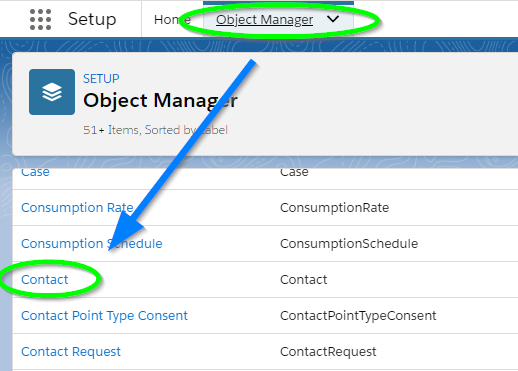Click the Object Manager page heading
This screenshot has width=518, height=371.
(160, 100)
